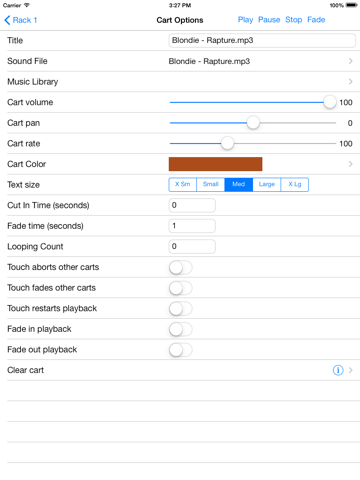Click the Fade time seconds field
360x480 pixels.
coord(192,226)
